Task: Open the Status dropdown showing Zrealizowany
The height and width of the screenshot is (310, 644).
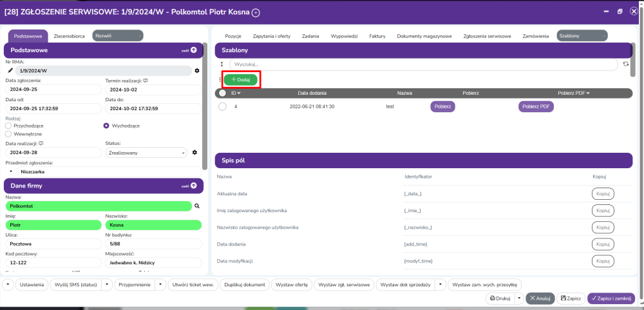Action: click(146, 153)
